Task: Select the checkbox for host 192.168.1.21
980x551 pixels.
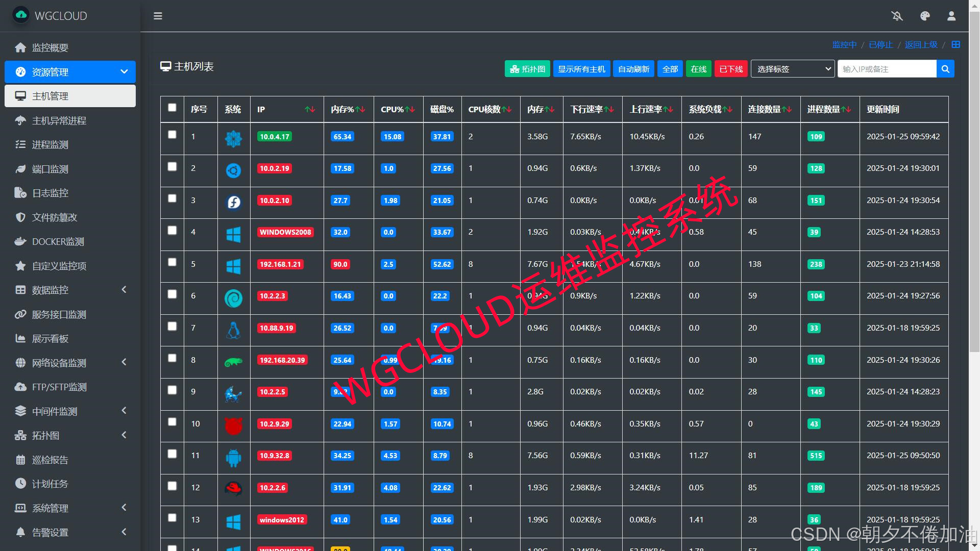Action: pos(172,262)
